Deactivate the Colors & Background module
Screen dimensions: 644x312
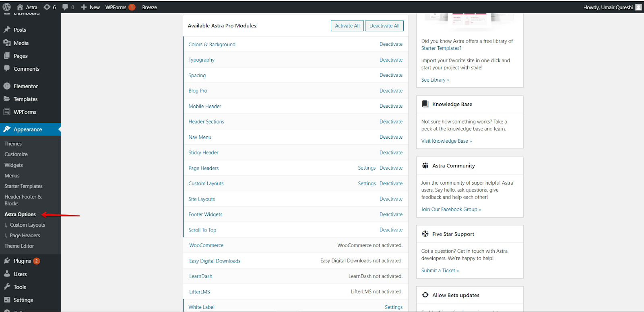pos(391,44)
